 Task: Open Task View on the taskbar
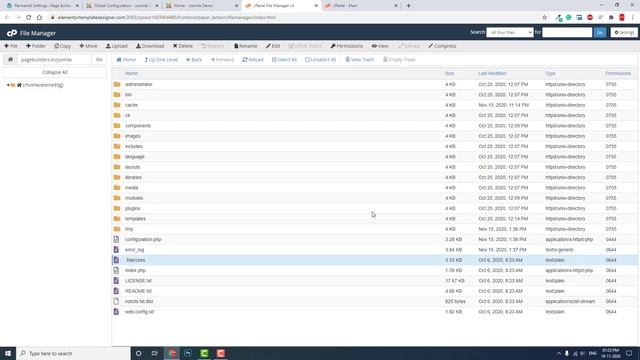(154, 353)
